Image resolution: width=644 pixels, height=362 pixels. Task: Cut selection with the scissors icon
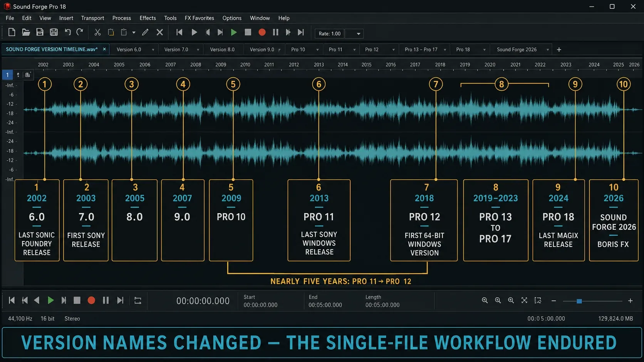[x=97, y=32]
